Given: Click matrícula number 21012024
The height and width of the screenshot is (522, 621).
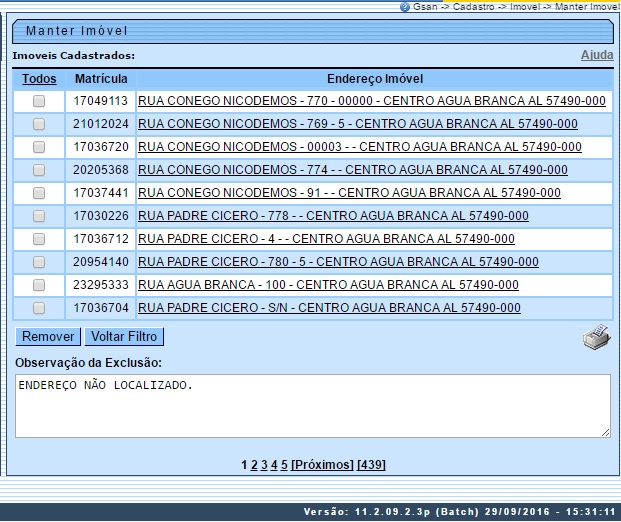Looking at the screenshot, I should click(x=101, y=124).
